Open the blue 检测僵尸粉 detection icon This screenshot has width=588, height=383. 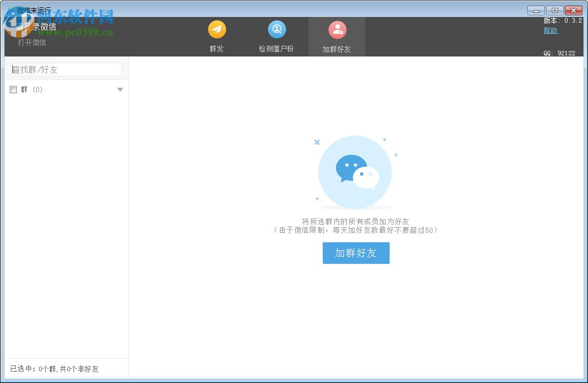click(276, 29)
